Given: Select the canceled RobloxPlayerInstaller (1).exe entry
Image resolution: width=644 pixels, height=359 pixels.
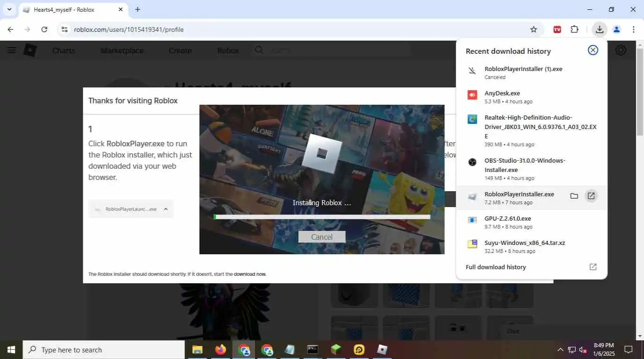Looking at the screenshot, I should pos(532,72).
